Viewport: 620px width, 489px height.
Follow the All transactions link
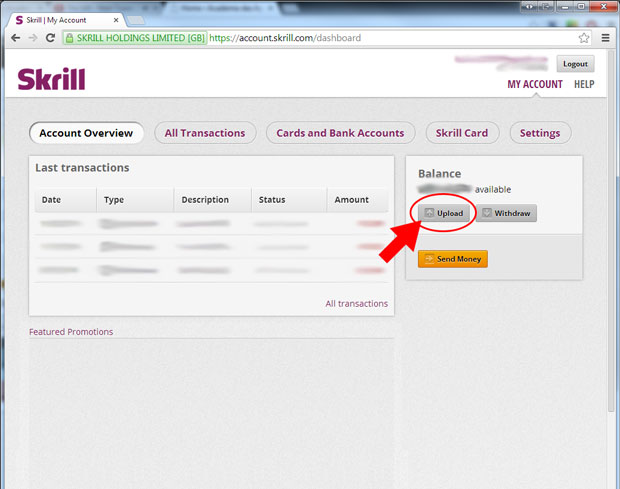pos(357,304)
